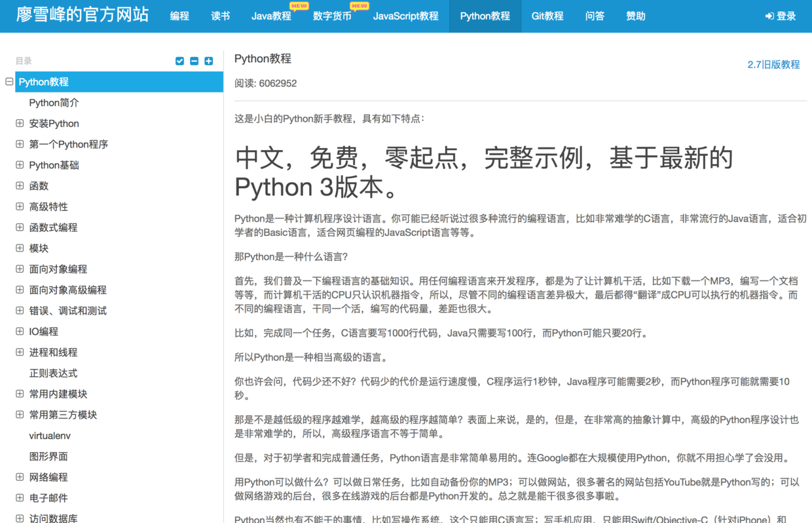Collapse the Python教程 root node
Image resolution: width=812 pixels, height=523 pixels.
coord(9,82)
